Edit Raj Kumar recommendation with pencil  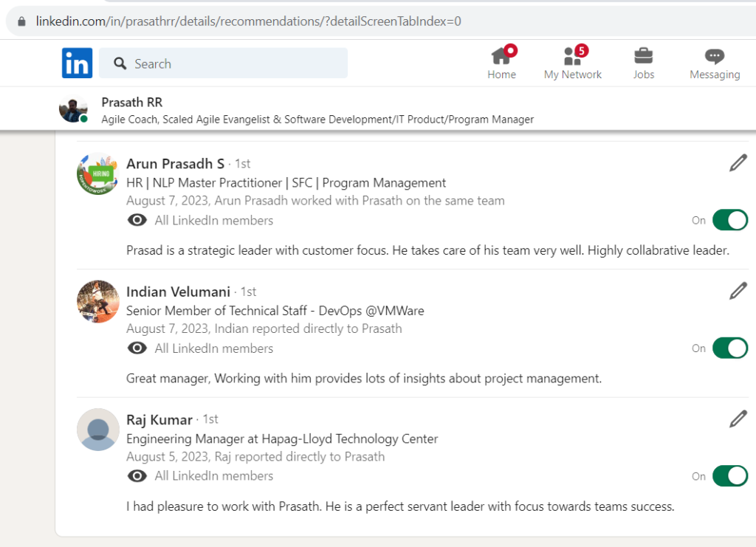pyautogui.click(x=738, y=419)
